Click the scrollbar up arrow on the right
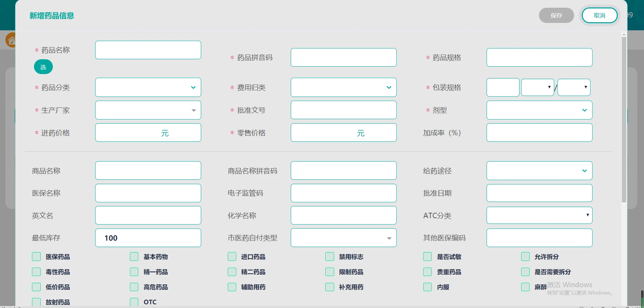The width and height of the screenshot is (644, 308). click(x=623, y=34)
